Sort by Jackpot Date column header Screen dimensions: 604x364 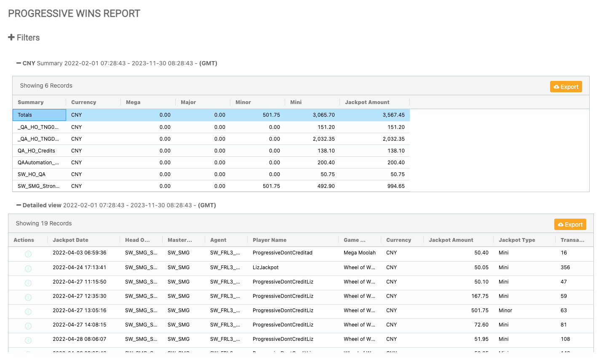pos(70,240)
